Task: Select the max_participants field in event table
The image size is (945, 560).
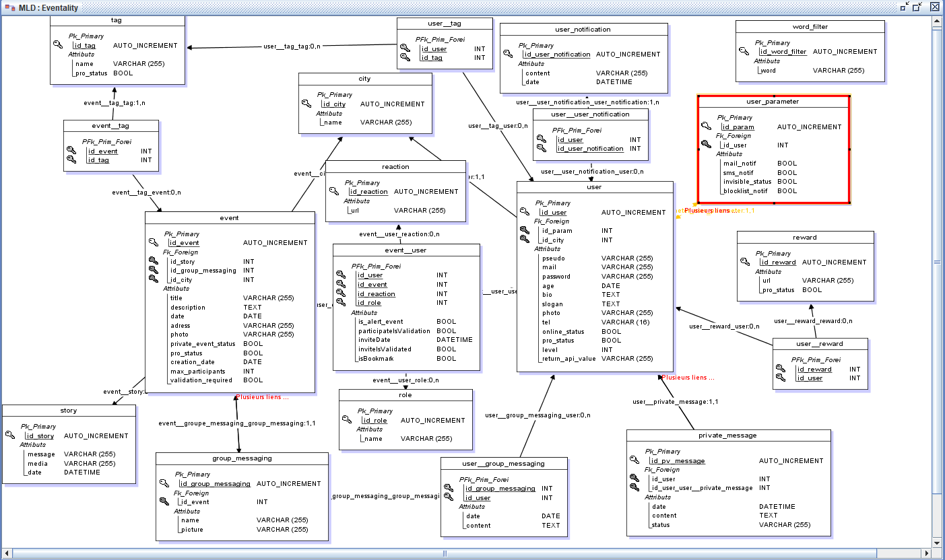Action: click(x=197, y=371)
